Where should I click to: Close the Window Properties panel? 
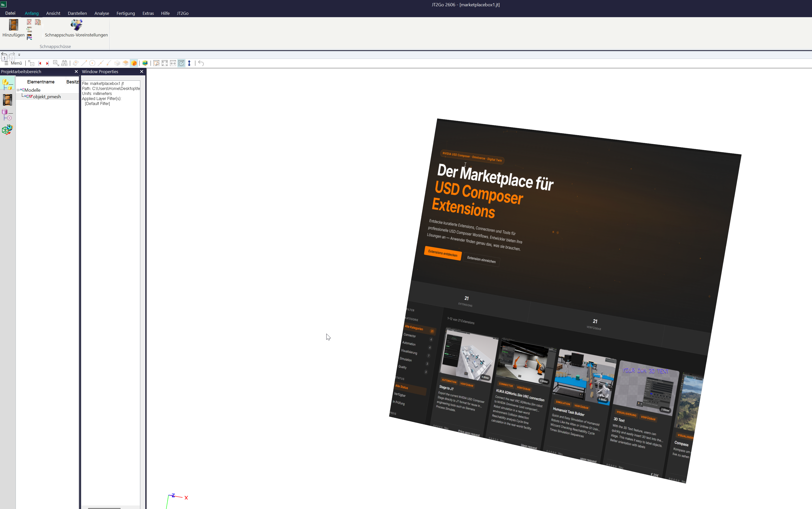pyautogui.click(x=142, y=72)
